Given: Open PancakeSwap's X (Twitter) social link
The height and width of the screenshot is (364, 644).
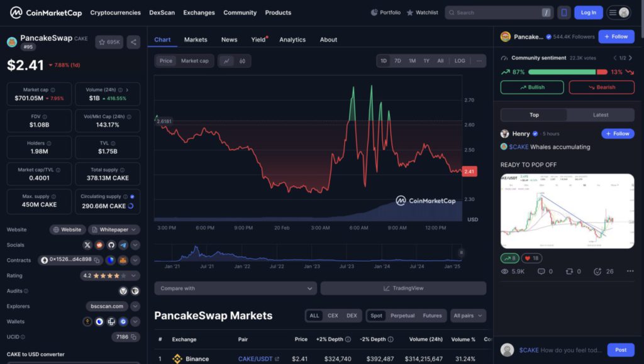Looking at the screenshot, I should tap(87, 245).
